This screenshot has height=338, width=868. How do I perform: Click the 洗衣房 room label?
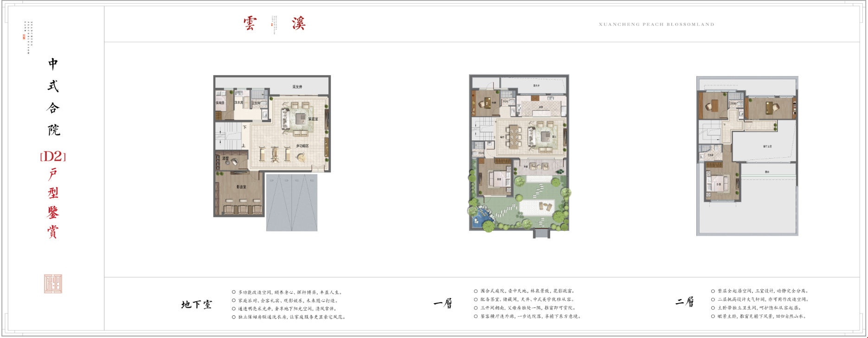click(x=238, y=102)
